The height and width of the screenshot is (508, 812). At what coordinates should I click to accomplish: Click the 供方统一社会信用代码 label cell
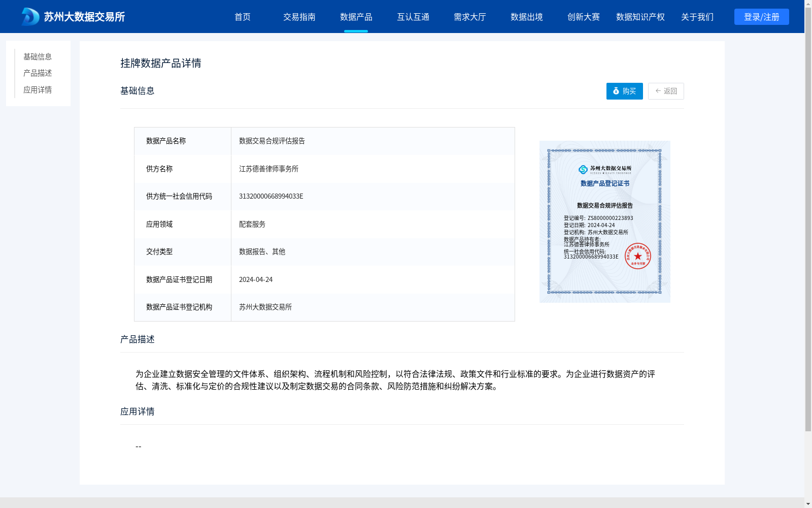(183, 197)
